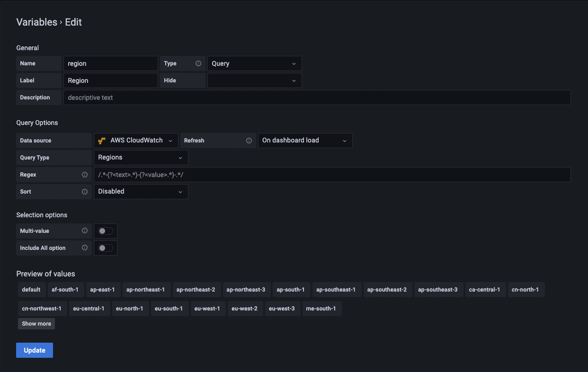Navigate to Variables via the breadcrumb

(36, 22)
